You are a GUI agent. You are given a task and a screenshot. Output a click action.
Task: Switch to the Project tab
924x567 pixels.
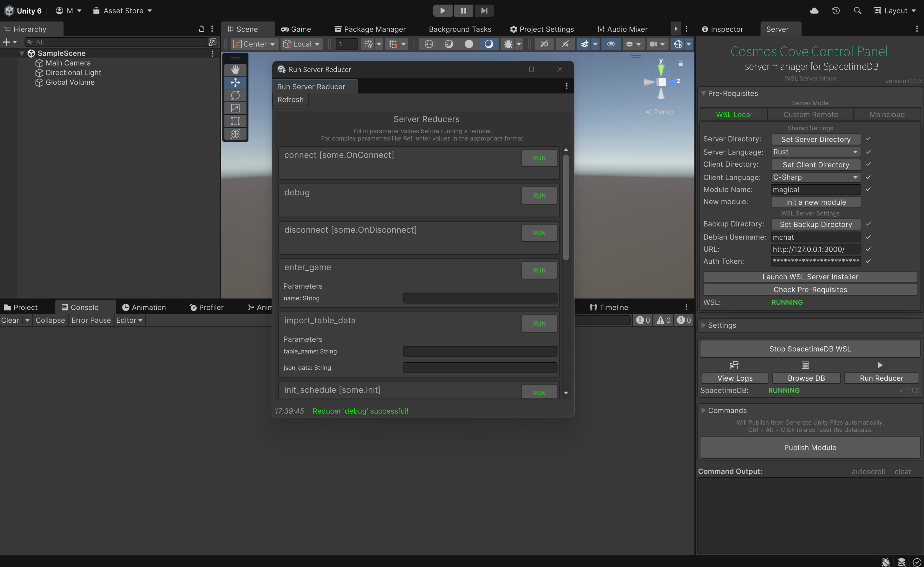(x=21, y=307)
